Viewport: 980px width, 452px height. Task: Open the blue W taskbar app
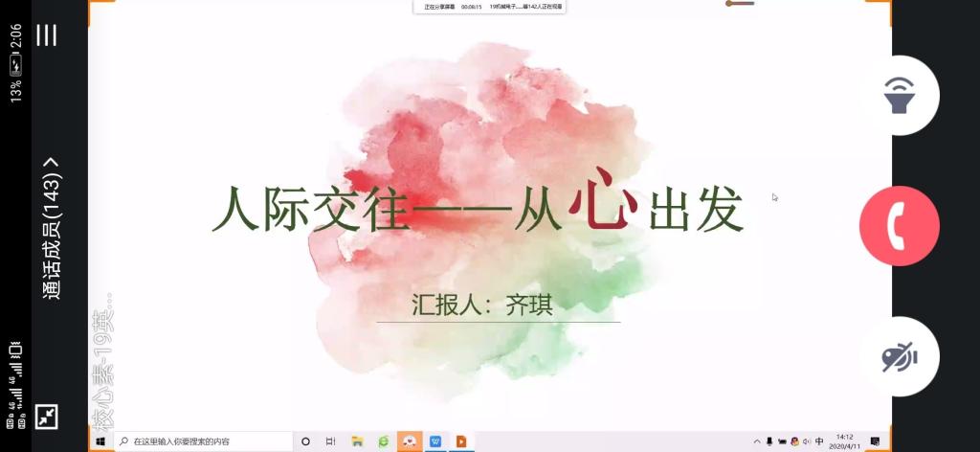tap(434, 441)
